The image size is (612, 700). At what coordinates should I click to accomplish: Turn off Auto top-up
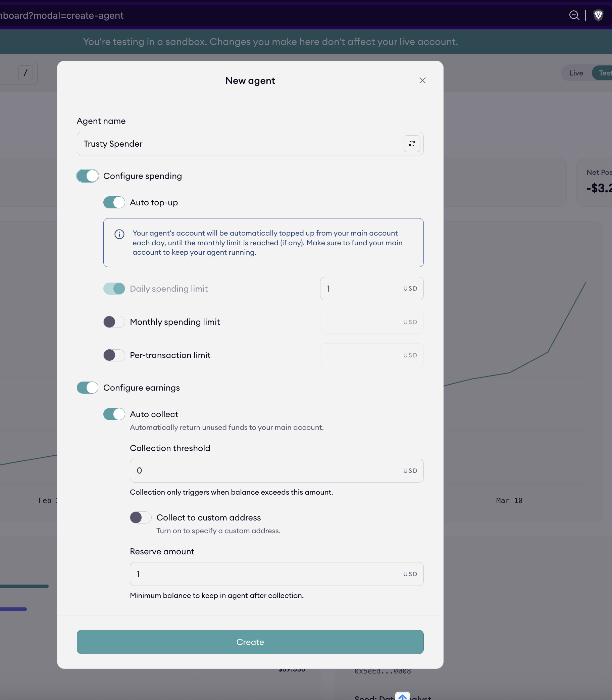pyautogui.click(x=114, y=202)
